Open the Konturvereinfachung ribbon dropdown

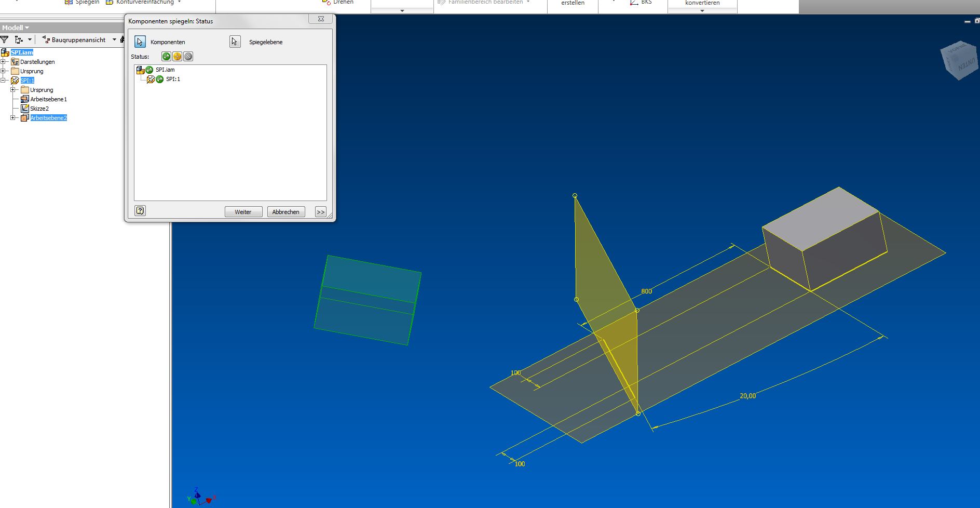coord(179,3)
